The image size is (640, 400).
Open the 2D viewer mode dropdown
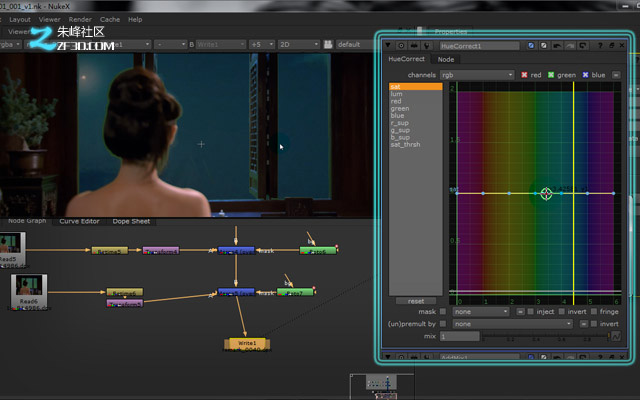298,44
